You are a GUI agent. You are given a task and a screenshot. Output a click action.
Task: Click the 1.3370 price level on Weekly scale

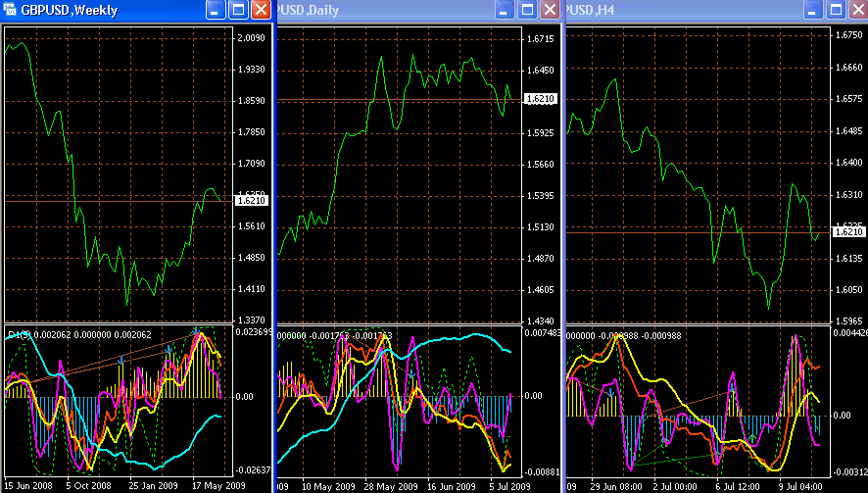252,320
